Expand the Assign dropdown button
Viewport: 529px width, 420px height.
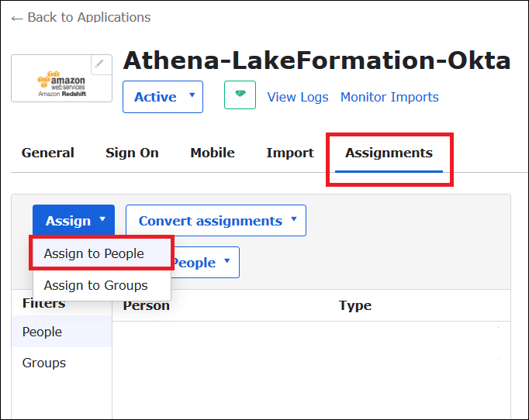click(74, 221)
